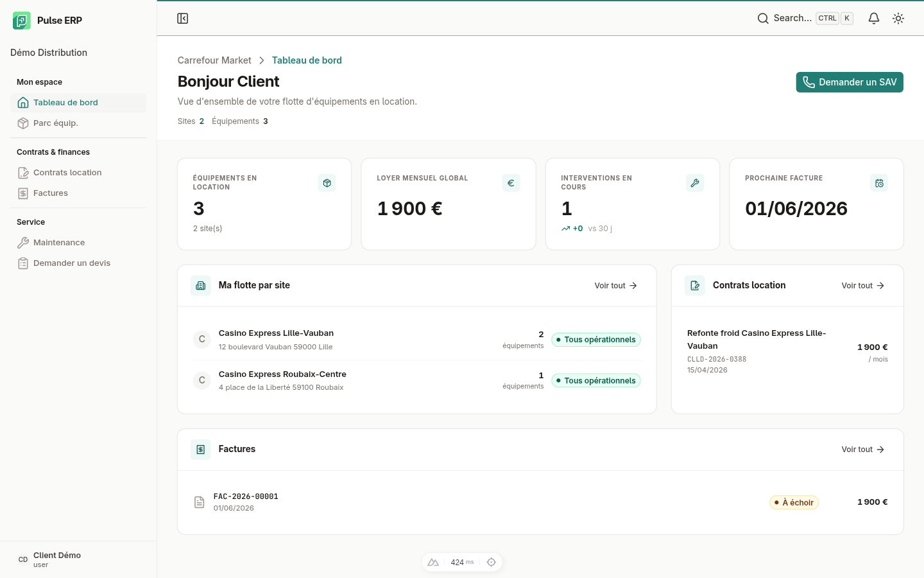Click the logo icon in the debug bar

[433, 563]
